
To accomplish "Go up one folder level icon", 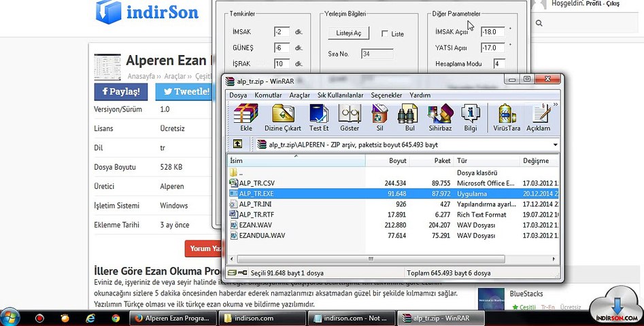I will (237, 144).
